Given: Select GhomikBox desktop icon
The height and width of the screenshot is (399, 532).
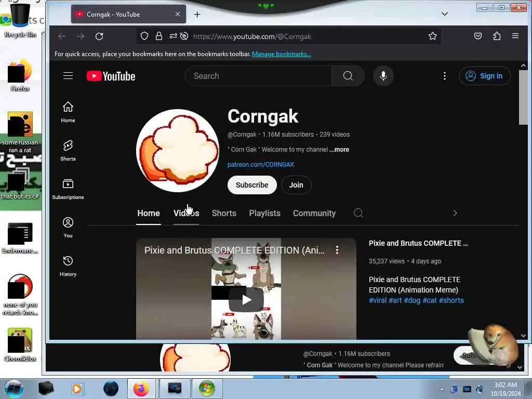Looking at the screenshot, I should pyautogui.click(x=20, y=344).
